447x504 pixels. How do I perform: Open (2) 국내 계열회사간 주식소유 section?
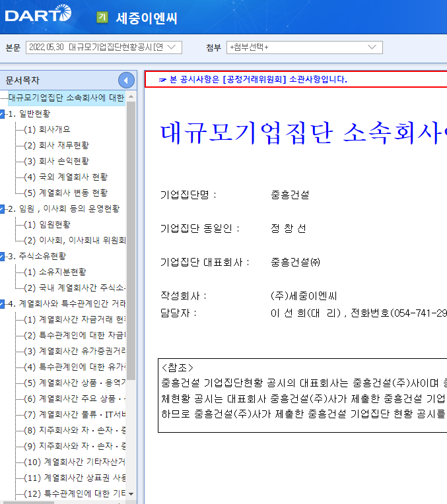click(75, 288)
